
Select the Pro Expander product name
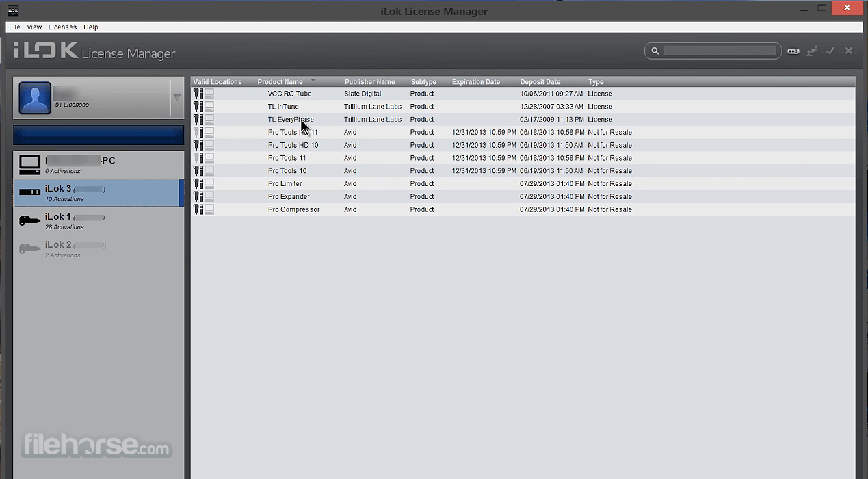pos(289,196)
